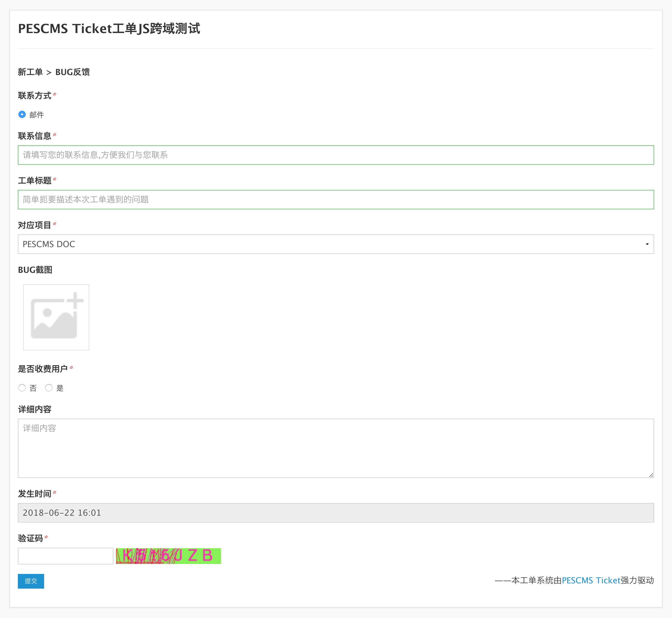
Task: Select 否 for 是否收费用户
Action: (x=22, y=388)
